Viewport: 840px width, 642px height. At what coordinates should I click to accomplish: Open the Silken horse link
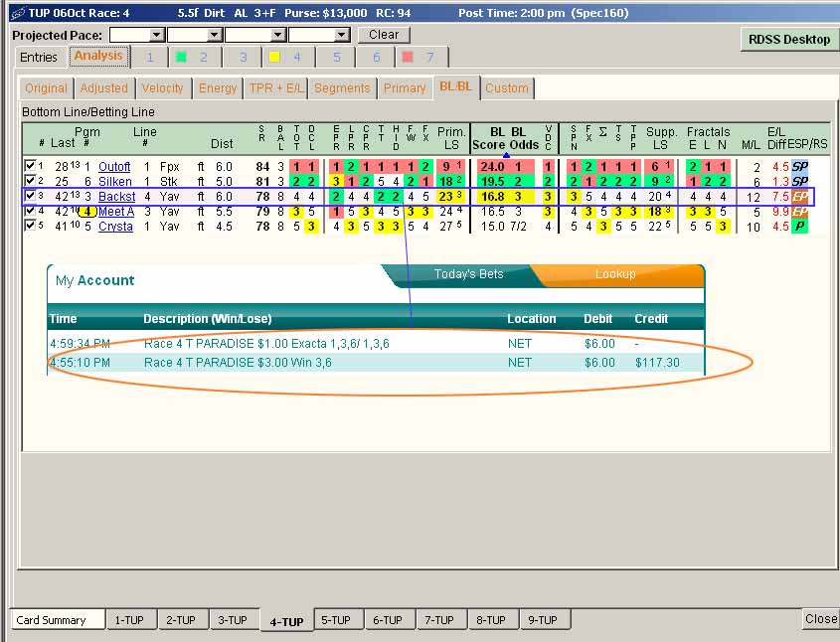click(114, 182)
